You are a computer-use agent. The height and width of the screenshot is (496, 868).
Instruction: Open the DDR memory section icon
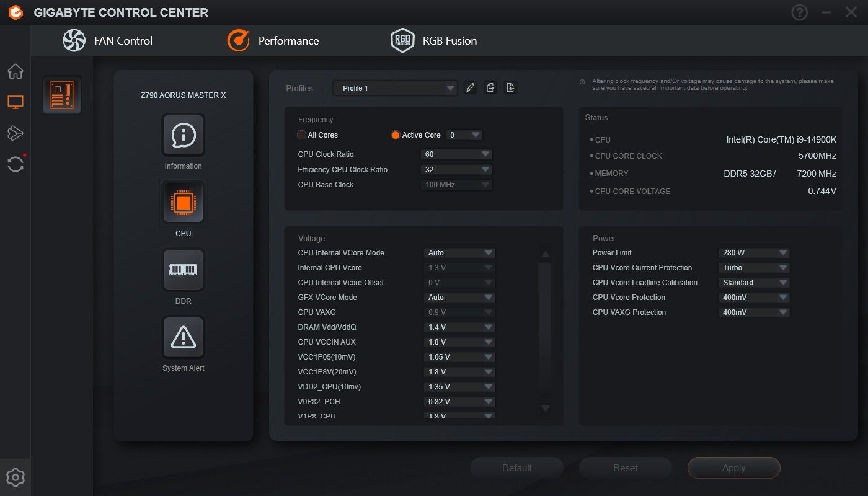pyautogui.click(x=183, y=270)
